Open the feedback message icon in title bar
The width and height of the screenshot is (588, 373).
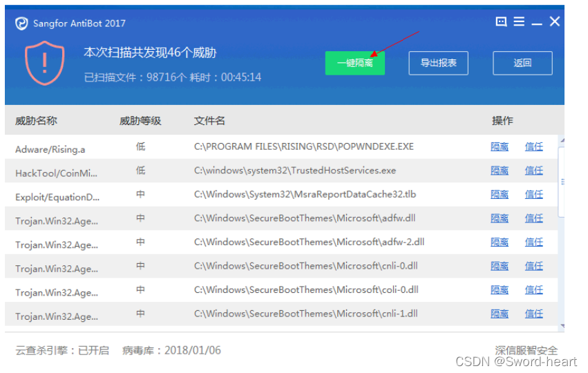(x=501, y=21)
